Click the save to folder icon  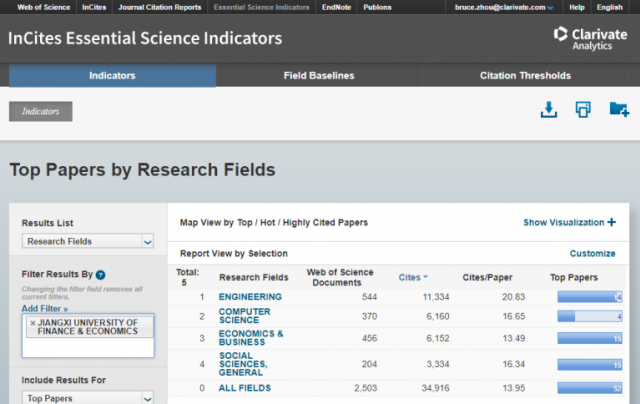618,110
